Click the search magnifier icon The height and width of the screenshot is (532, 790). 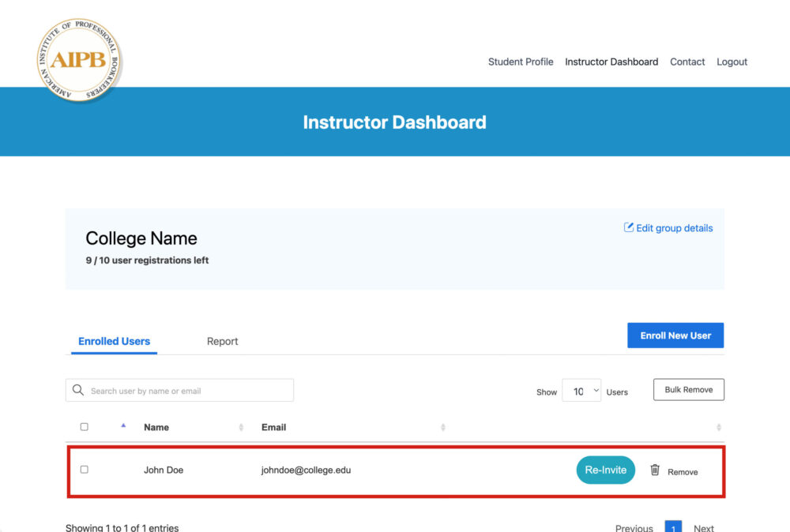[78, 390]
